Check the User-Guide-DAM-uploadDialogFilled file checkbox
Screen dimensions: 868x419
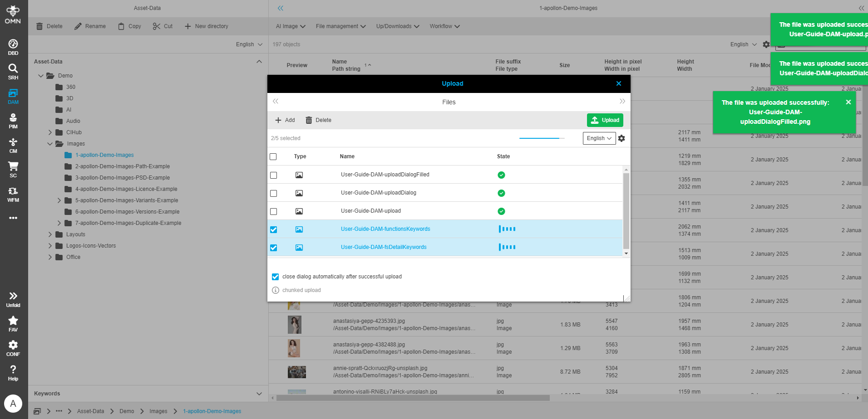(x=273, y=175)
